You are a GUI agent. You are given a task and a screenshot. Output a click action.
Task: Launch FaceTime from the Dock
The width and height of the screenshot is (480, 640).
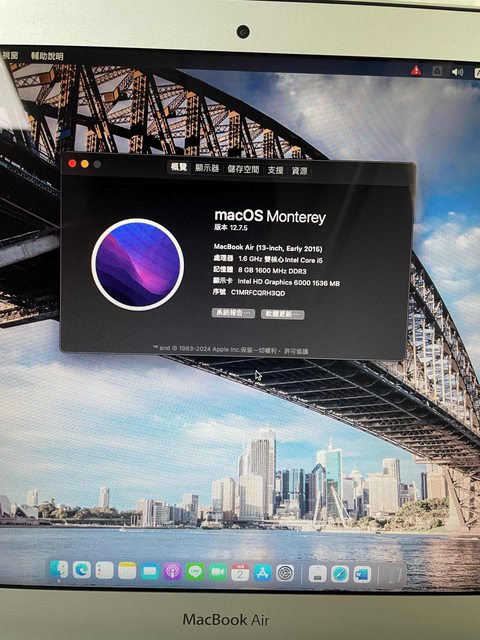pyautogui.click(x=218, y=573)
